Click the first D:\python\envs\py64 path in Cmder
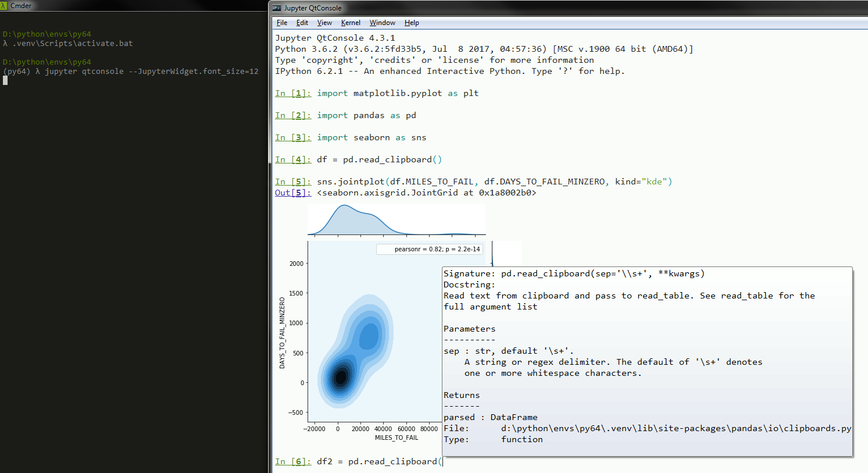The height and width of the screenshot is (473, 868). click(x=47, y=34)
